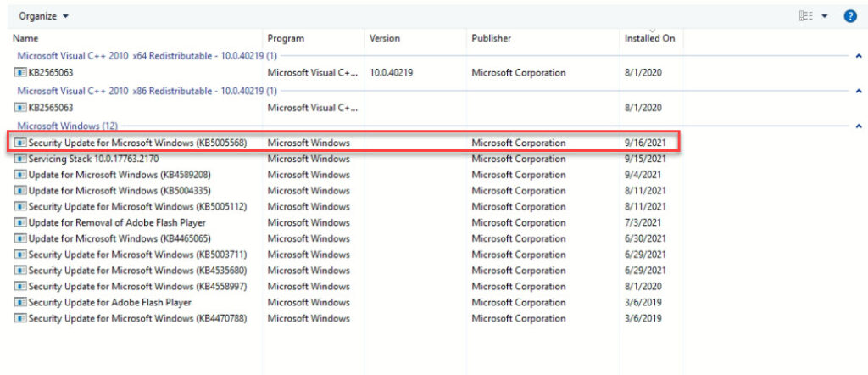The height and width of the screenshot is (375, 868).
Task: Click icon next to Servicing Stack 10.0.17763.2170
Action: coord(21,159)
